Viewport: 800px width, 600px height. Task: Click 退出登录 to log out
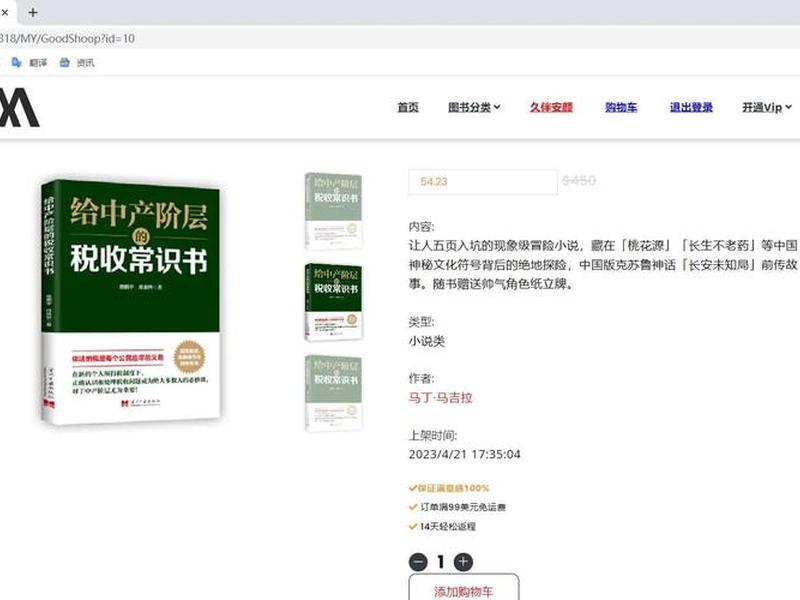click(x=691, y=107)
